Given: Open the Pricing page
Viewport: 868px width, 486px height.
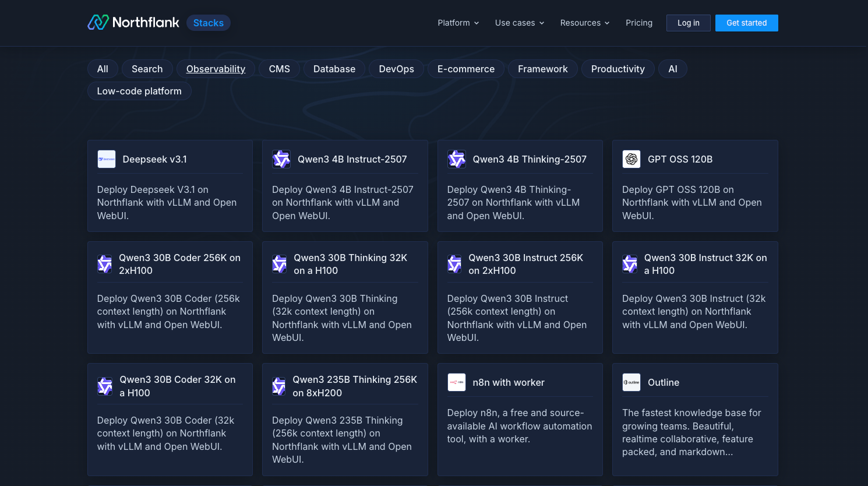Looking at the screenshot, I should [x=639, y=23].
